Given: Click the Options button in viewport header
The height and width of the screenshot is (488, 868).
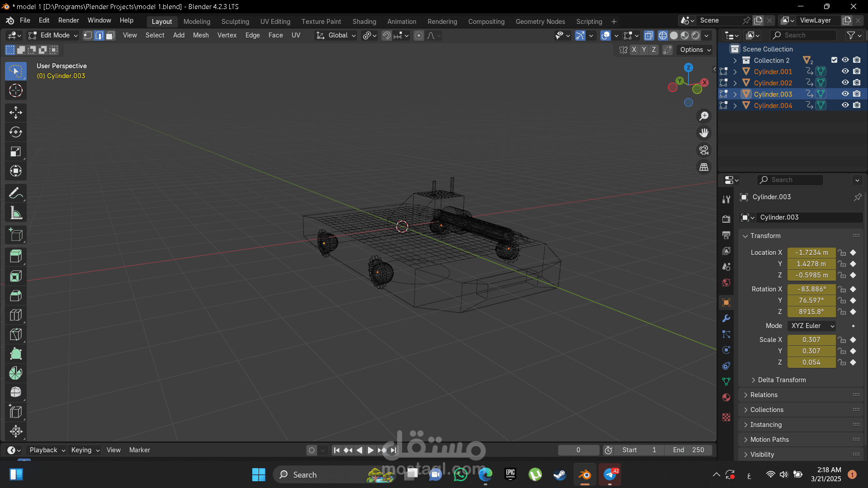Looking at the screenshot, I should tap(695, 50).
